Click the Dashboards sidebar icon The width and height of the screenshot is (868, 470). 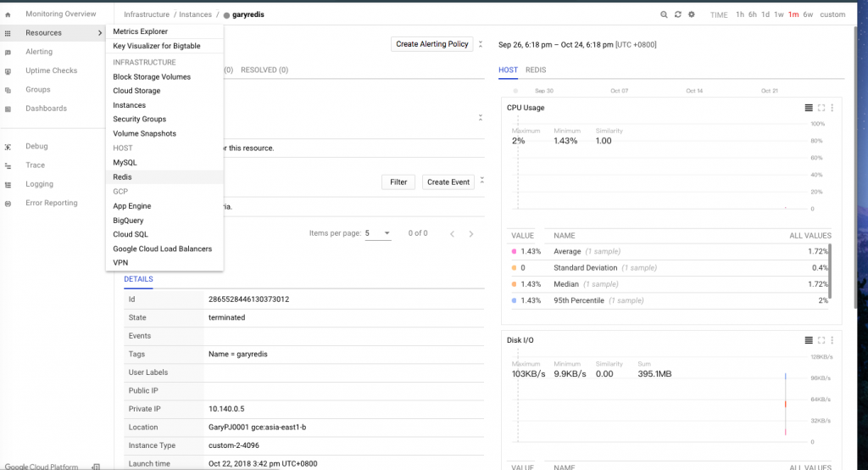(x=8, y=109)
